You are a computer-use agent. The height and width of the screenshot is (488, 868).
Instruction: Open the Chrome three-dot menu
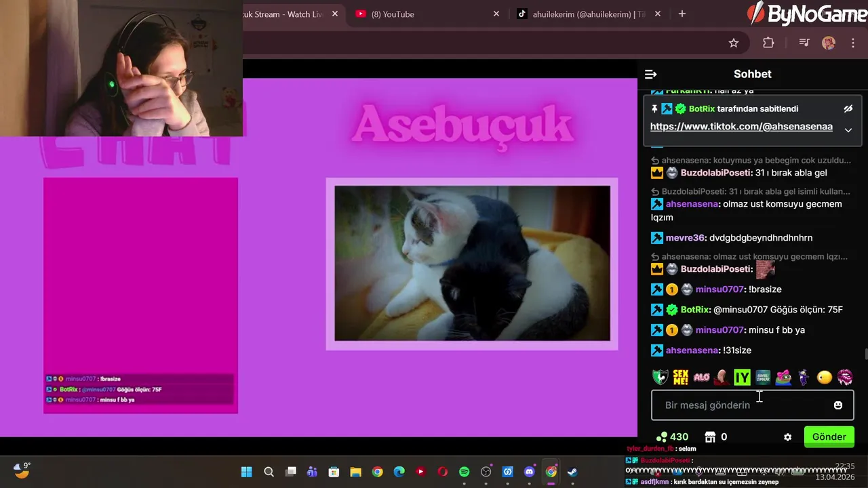[x=853, y=43]
